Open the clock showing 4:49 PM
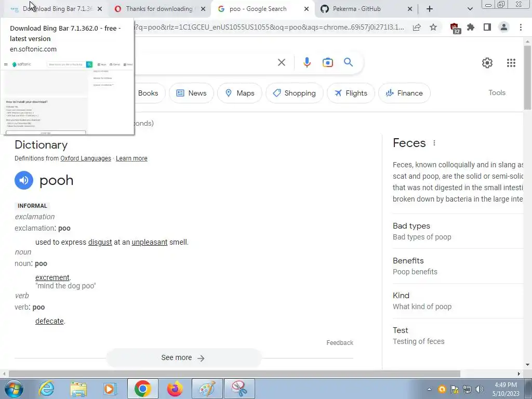This screenshot has width=532, height=399. point(506,389)
